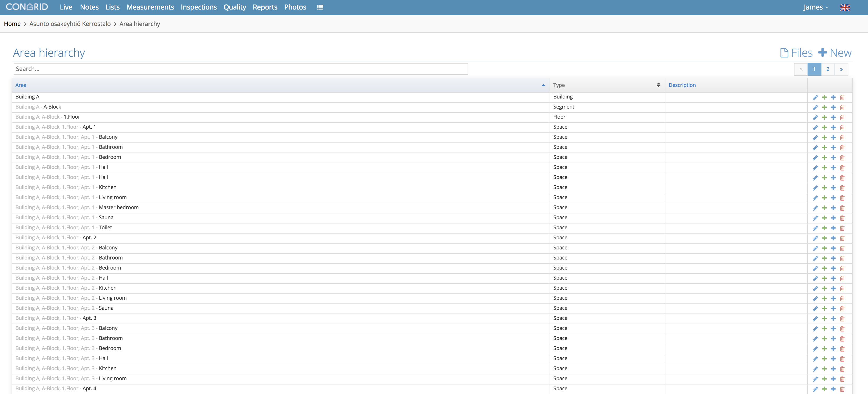
Task: Open the Live menu
Action: pos(66,7)
